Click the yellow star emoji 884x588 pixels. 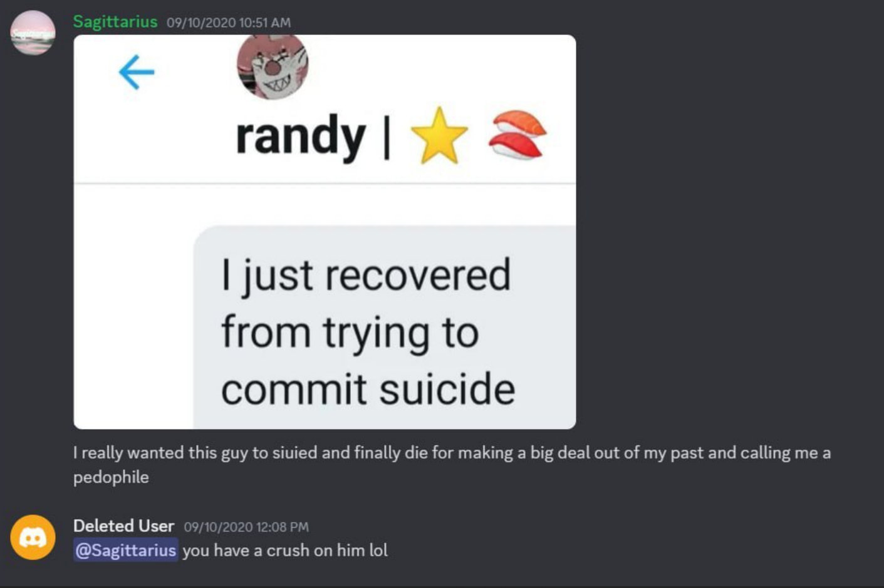coord(439,135)
